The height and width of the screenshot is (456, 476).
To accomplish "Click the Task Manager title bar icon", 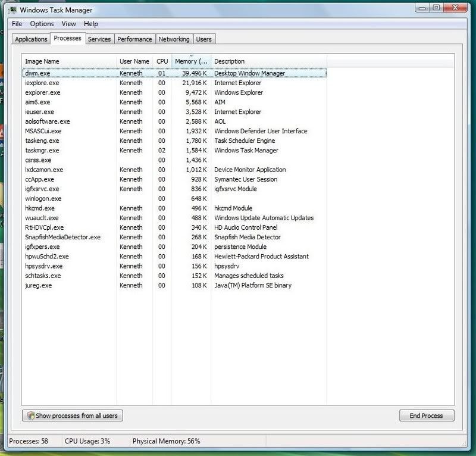I will (x=12, y=10).
